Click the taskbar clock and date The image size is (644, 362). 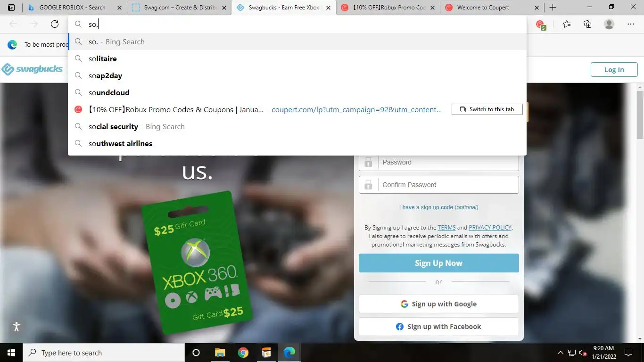(604, 353)
